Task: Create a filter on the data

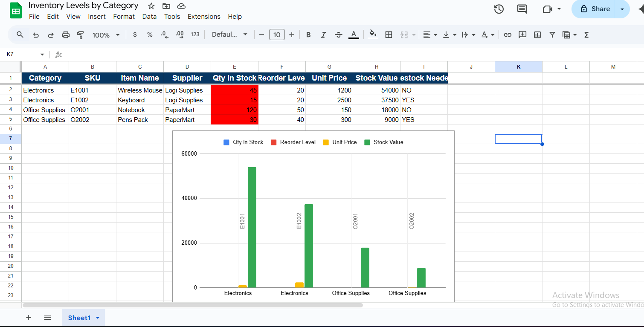Action: tap(552, 35)
